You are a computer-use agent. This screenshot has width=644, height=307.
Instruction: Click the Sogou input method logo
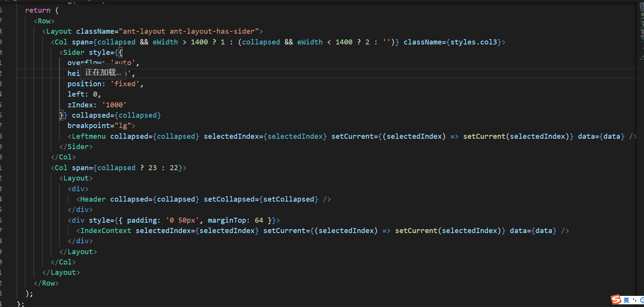coord(616,300)
